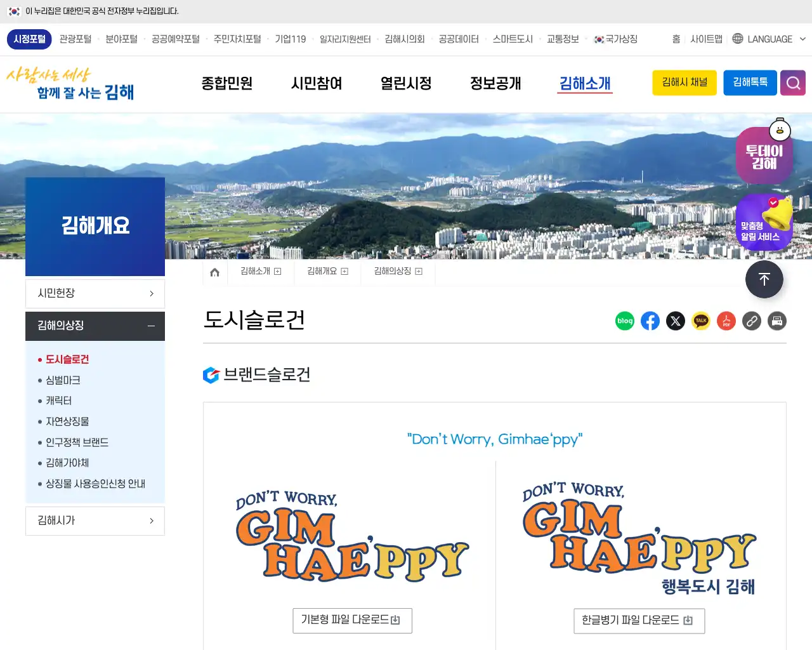Go to 관광포털 link
This screenshot has height=650, width=812.
tap(75, 39)
